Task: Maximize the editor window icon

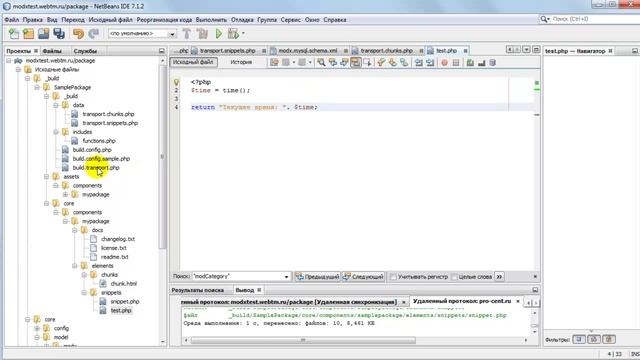Action: pyautogui.click(x=536, y=49)
